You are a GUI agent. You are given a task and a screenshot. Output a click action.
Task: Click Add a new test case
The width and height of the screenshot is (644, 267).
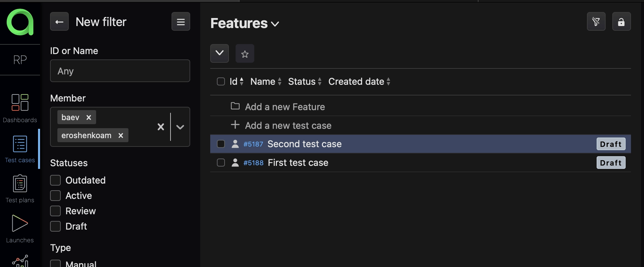tap(288, 125)
